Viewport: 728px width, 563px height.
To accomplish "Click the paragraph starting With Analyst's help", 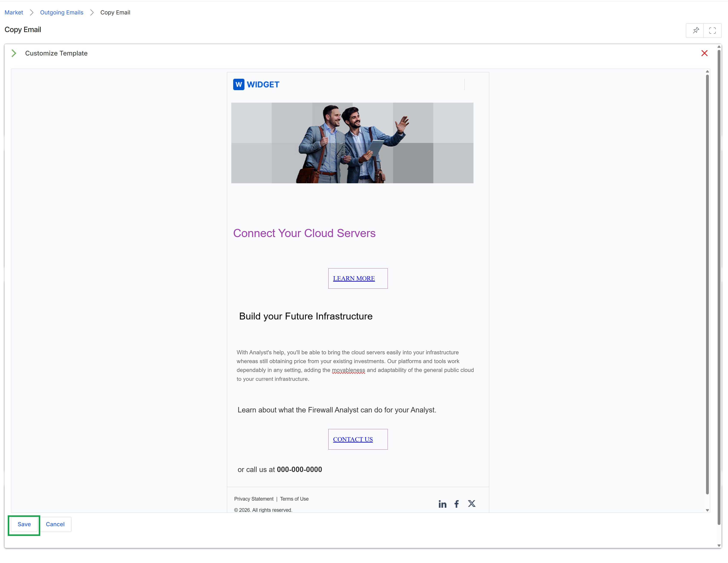I will 355,366.
